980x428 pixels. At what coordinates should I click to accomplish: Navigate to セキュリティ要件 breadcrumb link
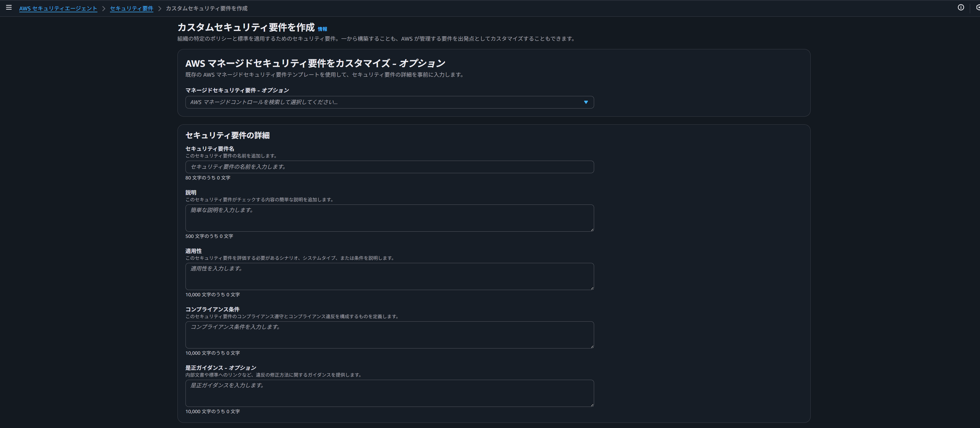coord(131,8)
